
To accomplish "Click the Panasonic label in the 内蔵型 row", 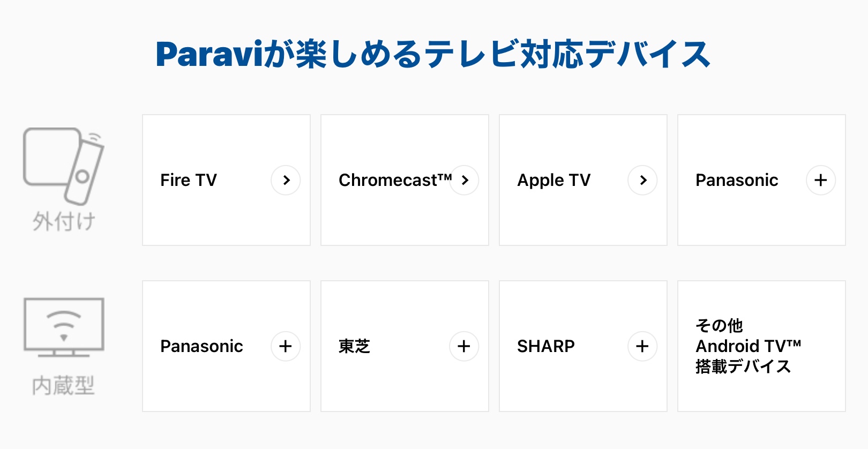I will point(201,346).
